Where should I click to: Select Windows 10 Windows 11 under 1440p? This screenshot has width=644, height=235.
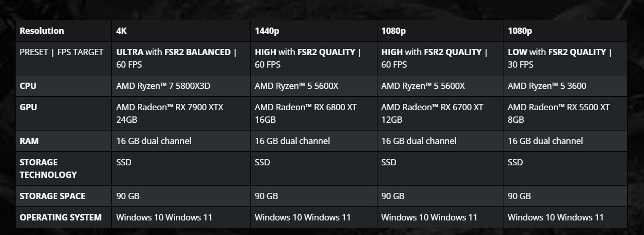point(302,217)
